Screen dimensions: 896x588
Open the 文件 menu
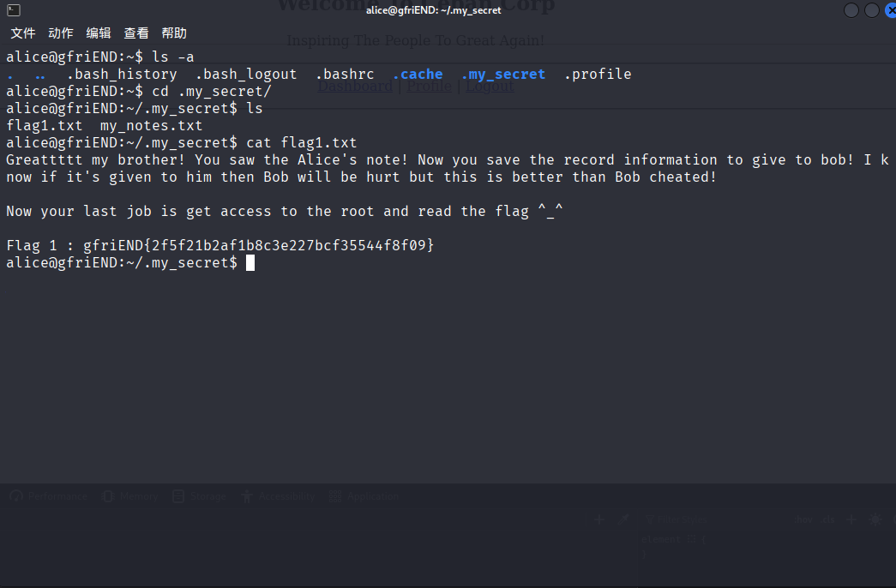(23, 33)
